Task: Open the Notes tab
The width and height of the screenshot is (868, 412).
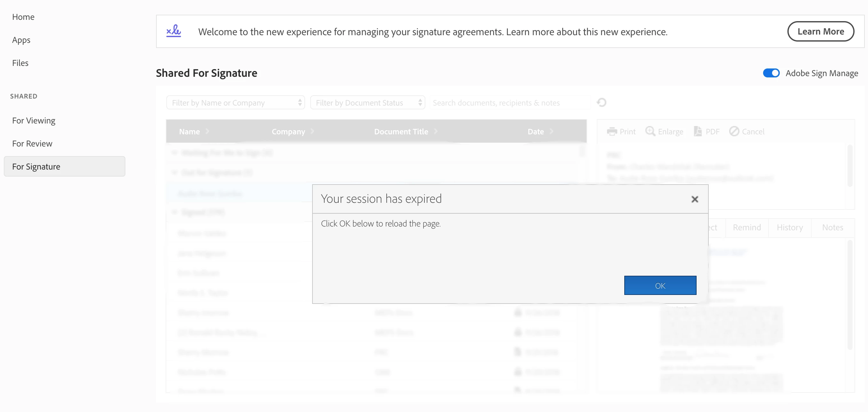Action: [x=832, y=228]
